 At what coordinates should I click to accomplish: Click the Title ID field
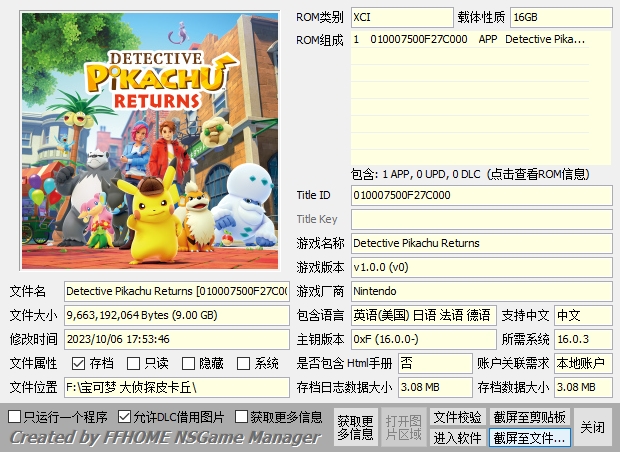(480, 195)
